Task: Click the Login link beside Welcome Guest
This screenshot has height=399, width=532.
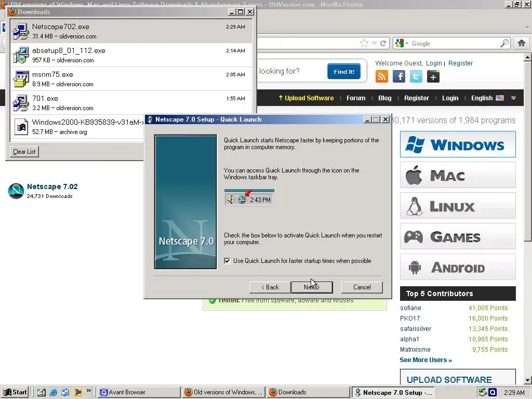Action: click(434, 63)
